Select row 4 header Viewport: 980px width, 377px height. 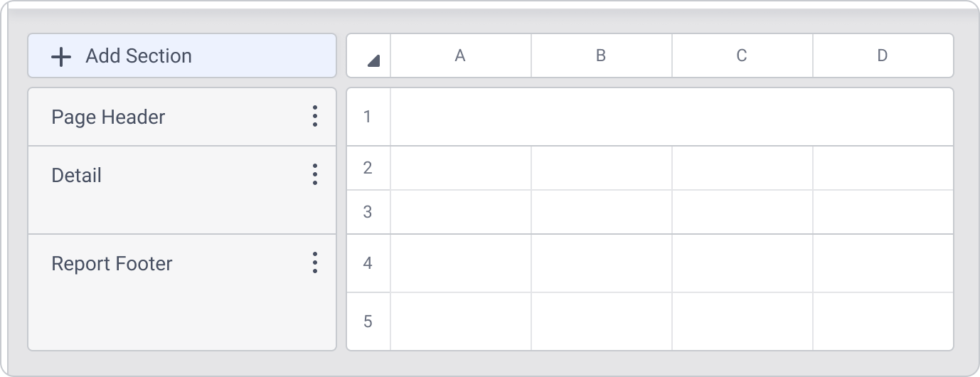(368, 263)
